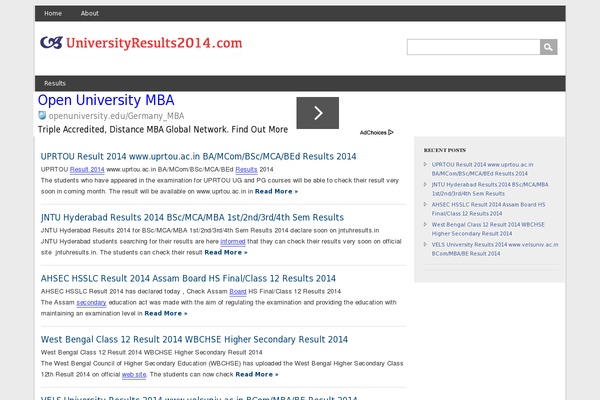Open JNTU Hyderabad Results in Recent Posts sidebar

pyautogui.click(x=490, y=189)
